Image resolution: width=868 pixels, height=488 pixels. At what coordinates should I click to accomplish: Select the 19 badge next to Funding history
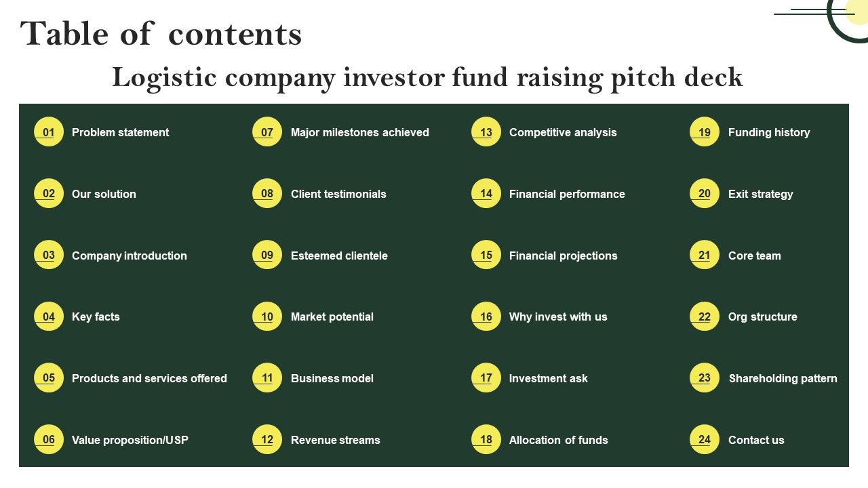tap(705, 132)
